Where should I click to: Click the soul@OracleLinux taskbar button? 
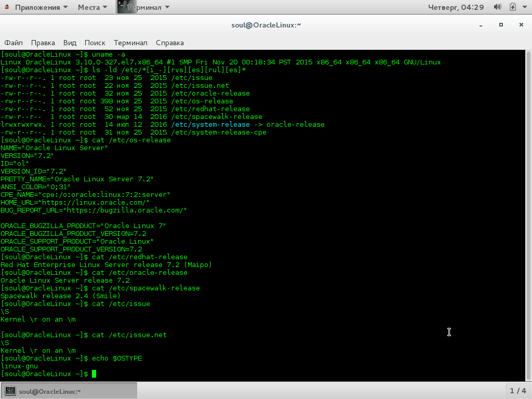69,391
